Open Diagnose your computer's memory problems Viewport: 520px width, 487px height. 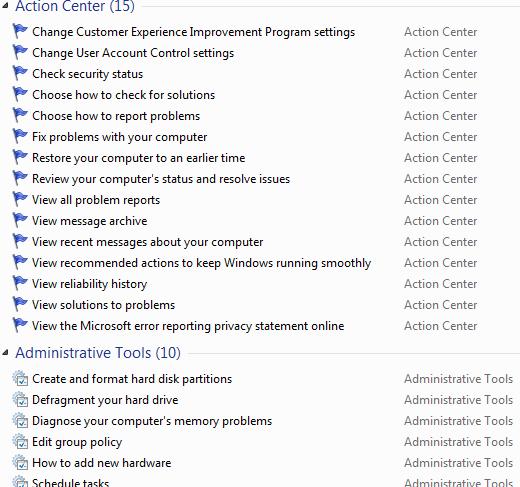pos(152,421)
